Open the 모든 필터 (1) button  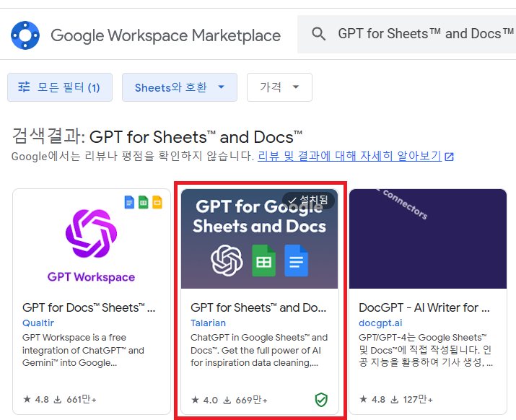click(x=60, y=87)
